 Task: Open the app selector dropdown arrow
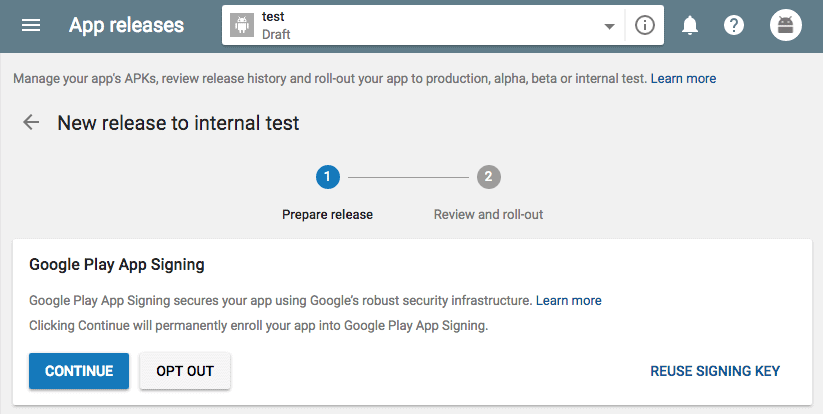coord(609,26)
